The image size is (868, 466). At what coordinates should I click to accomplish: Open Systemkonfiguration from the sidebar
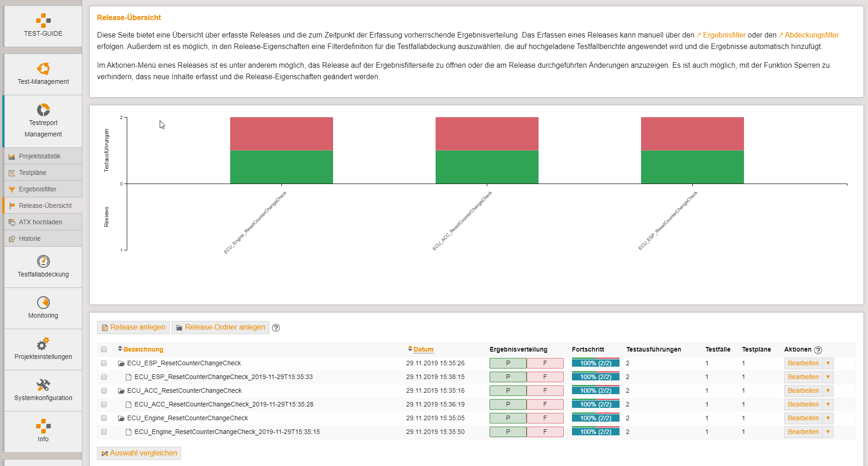pos(43,390)
